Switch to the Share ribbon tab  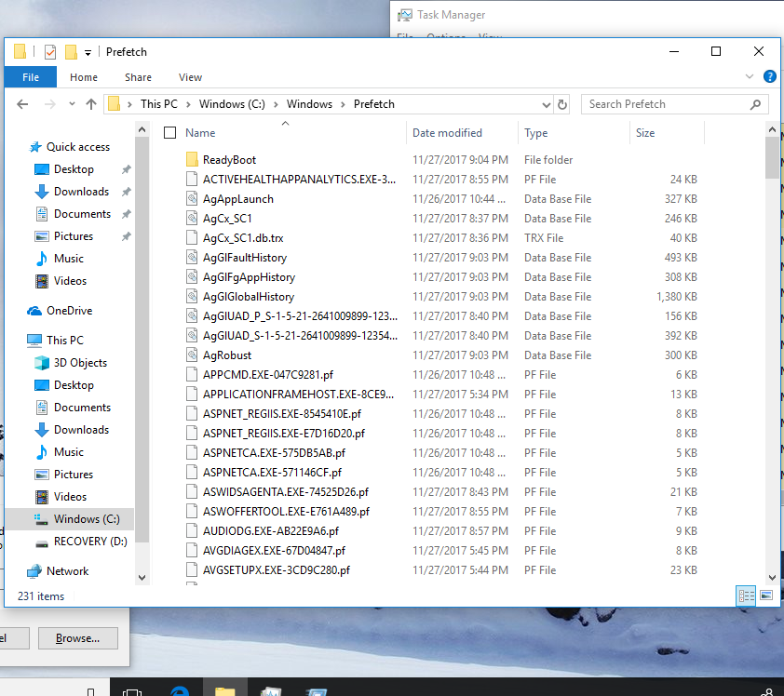coord(138,77)
